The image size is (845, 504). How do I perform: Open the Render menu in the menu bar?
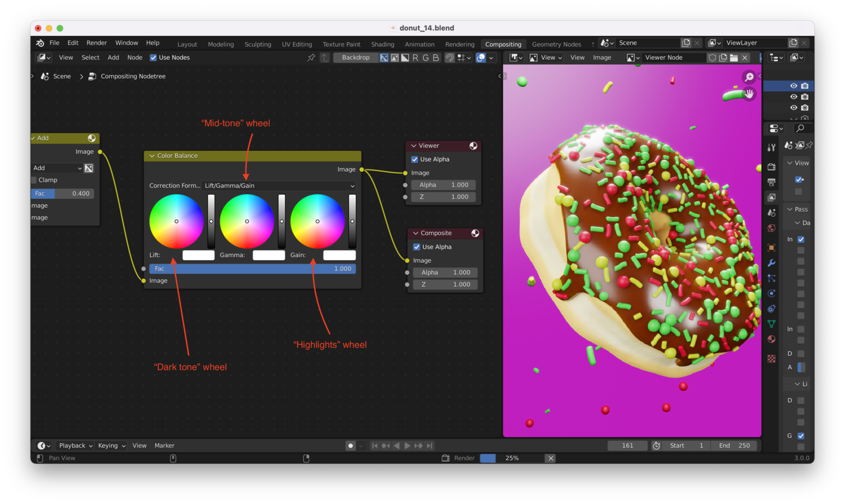[x=96, y=42]
